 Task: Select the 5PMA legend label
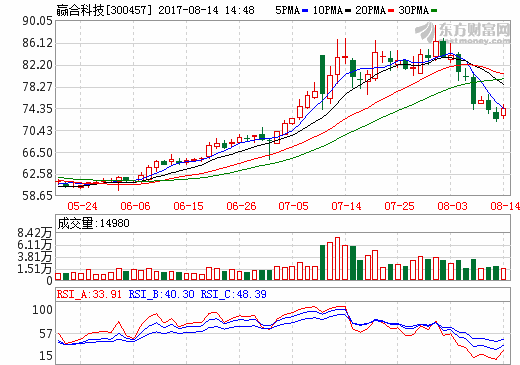pyautogui.click(x=288, y=10)
